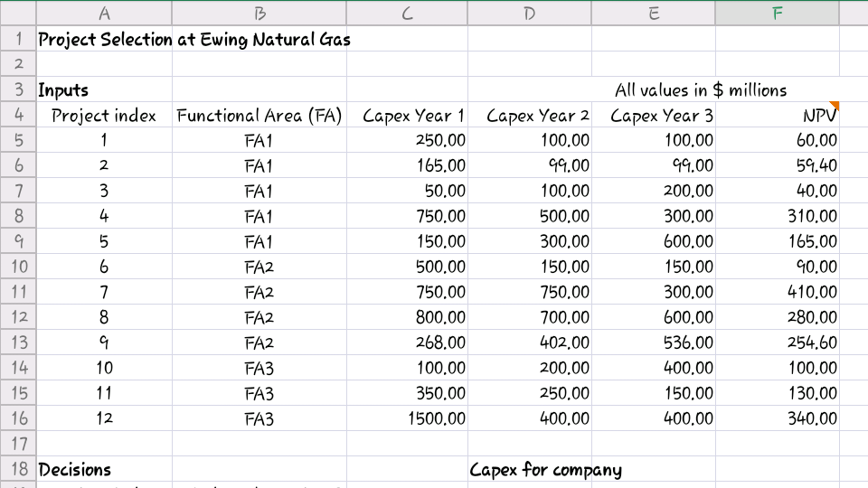Select row 16 header
Viewport: 868px width, 488px height.
[x=18, y=418]
